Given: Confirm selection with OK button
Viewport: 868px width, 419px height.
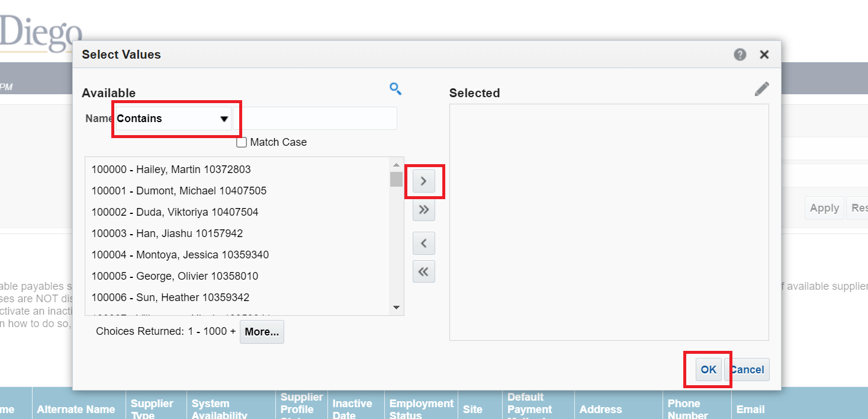Looking at the screenshot, I should [708, 370].
